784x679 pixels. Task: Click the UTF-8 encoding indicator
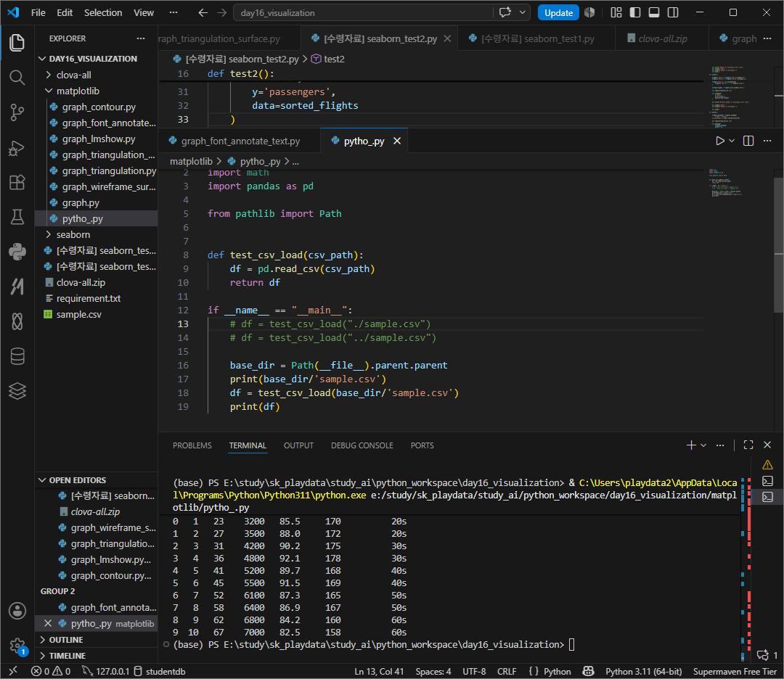point(474,672)
